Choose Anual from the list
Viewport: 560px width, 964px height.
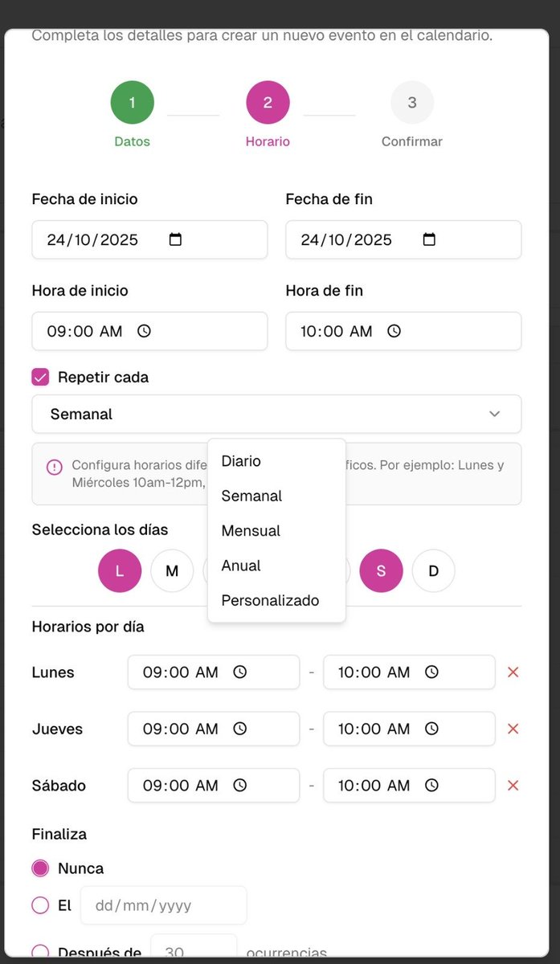(276, 566)
